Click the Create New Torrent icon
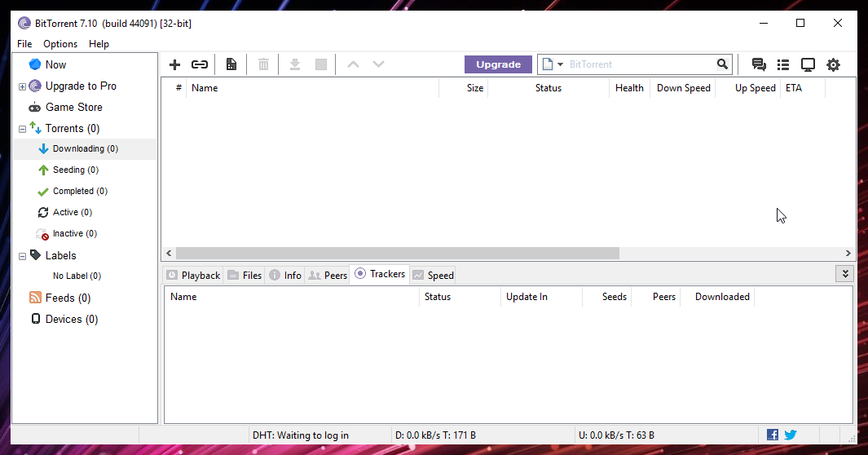868x455 pixels. click(231, 64)
